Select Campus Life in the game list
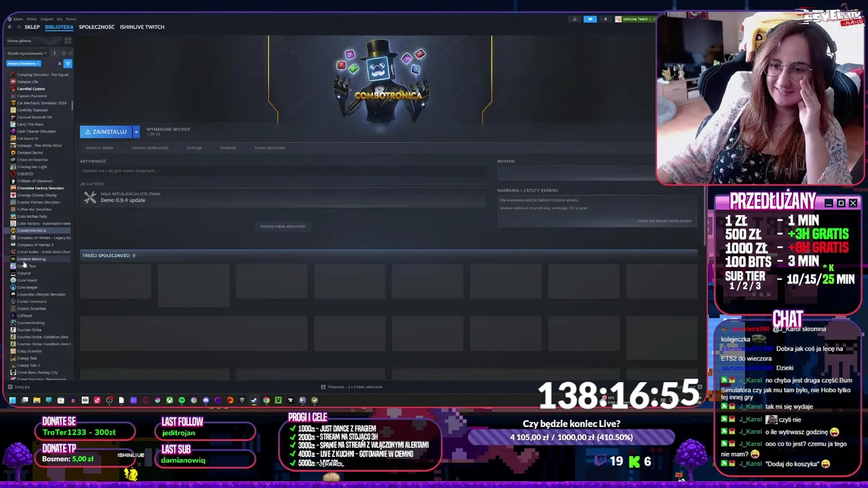 27,81
